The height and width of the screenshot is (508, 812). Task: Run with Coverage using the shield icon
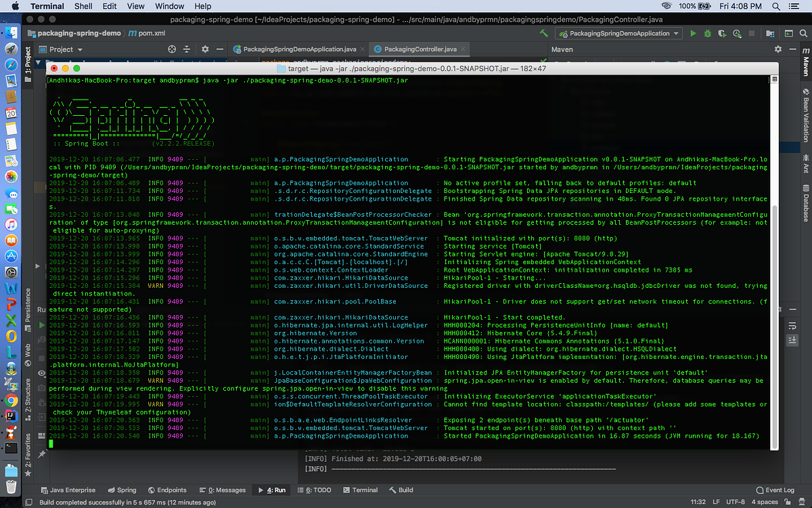721,33
